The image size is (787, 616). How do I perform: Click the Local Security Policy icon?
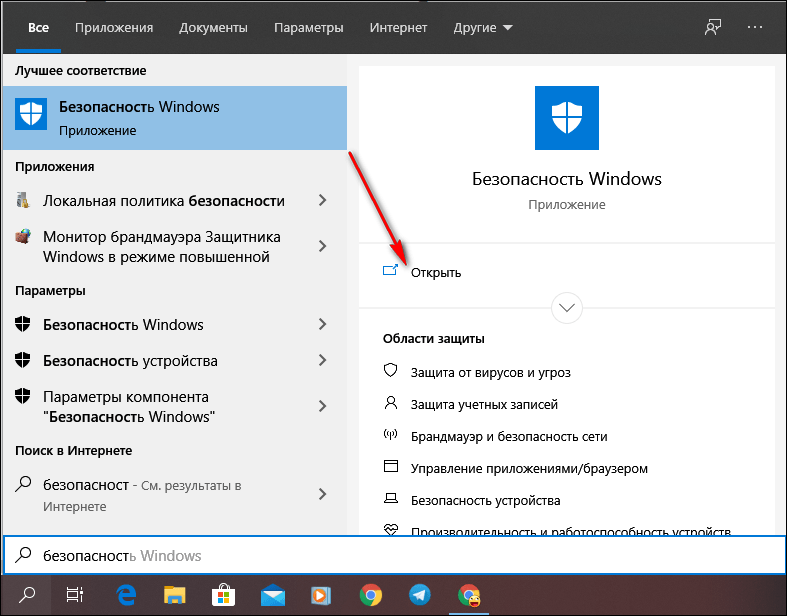click(x=23, y=200)
